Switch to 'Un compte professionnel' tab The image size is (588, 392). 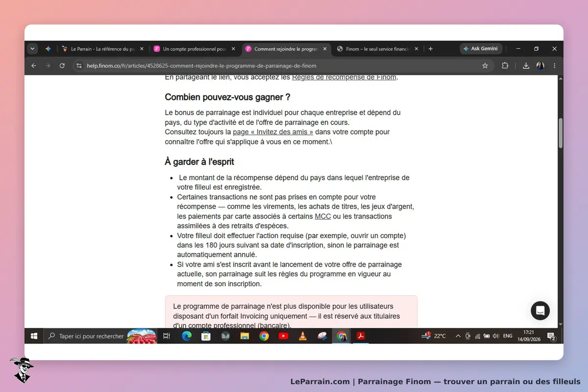(195, 49)
